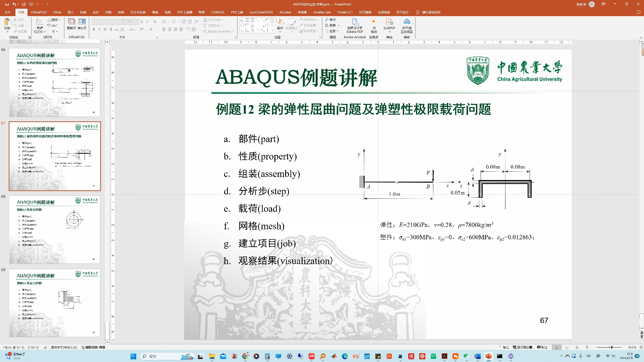Toggle Text Shadow formatting
Image resolution: width=644 pixels, height=362 pixels.
tap(111, 29)
